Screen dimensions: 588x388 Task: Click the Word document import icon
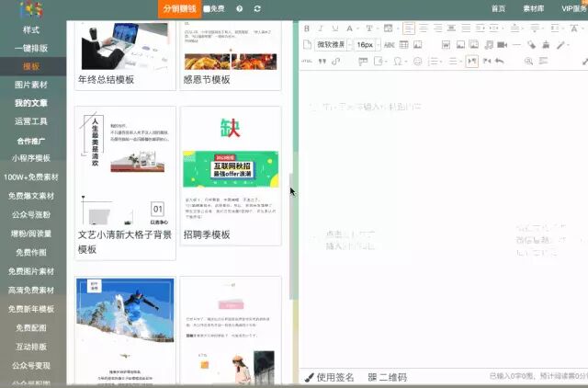click(446, 45)
